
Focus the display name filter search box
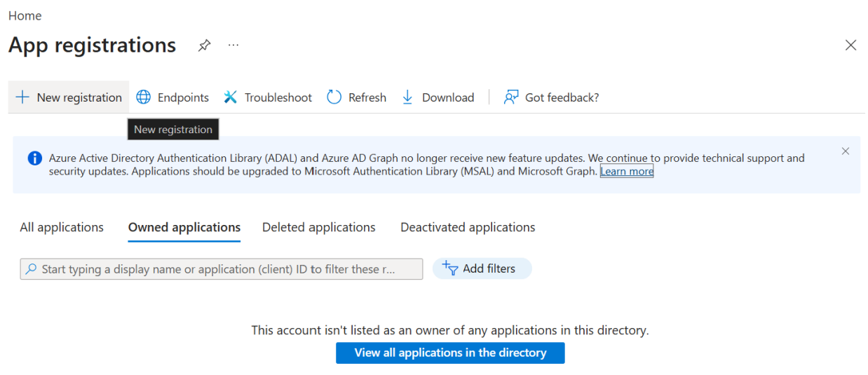(x=222, y=269)
